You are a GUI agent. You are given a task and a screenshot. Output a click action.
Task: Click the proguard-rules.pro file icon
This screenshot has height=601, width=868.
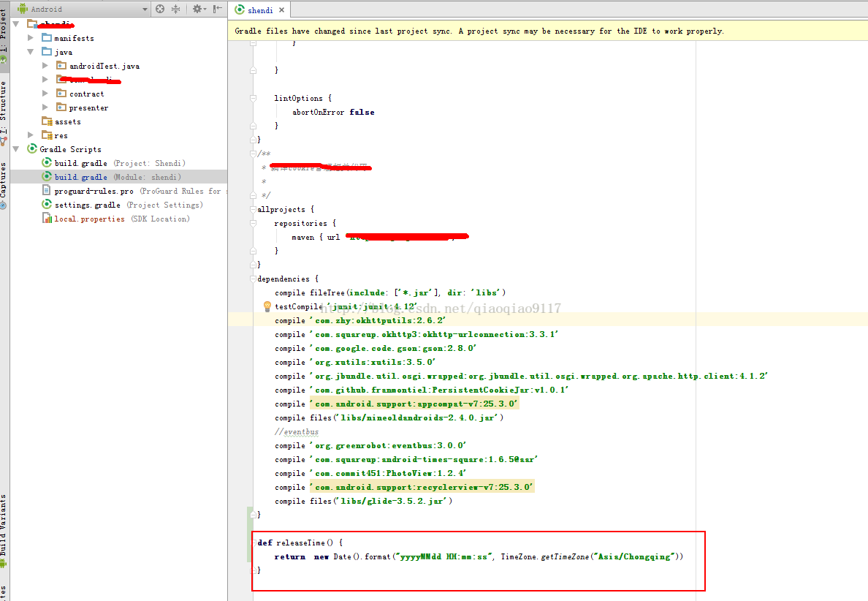pos(47,191)
